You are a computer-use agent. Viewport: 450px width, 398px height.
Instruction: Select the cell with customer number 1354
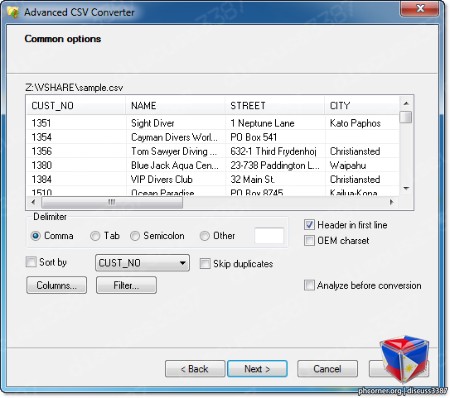pyautogui.click(x=76, y=137)
